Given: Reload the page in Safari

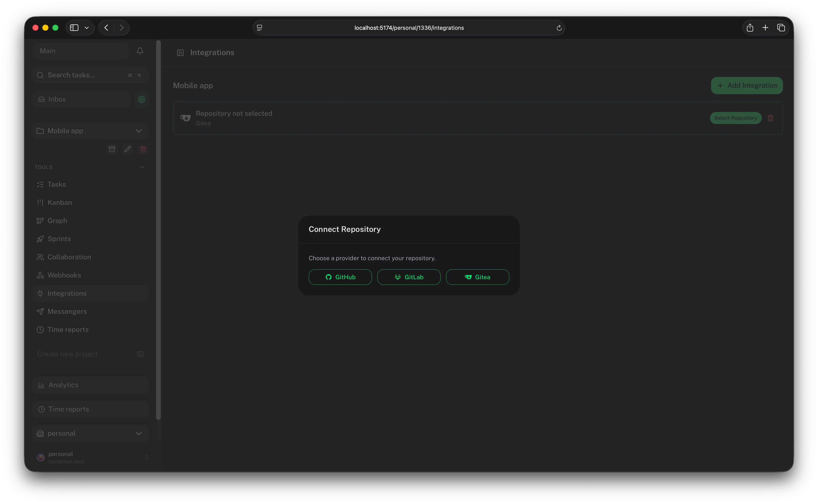Looking at the screenshot, I should [559, 28].
